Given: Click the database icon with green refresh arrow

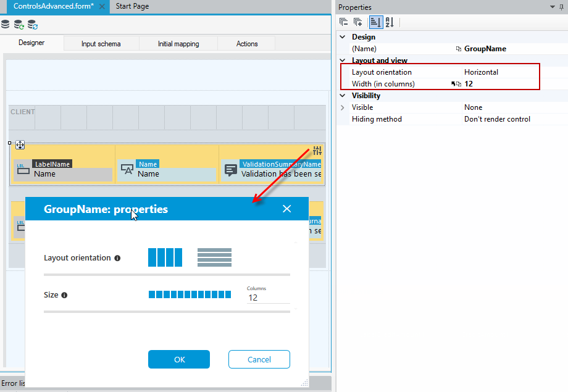Looking at the screenshot, I should pos(19,25).
